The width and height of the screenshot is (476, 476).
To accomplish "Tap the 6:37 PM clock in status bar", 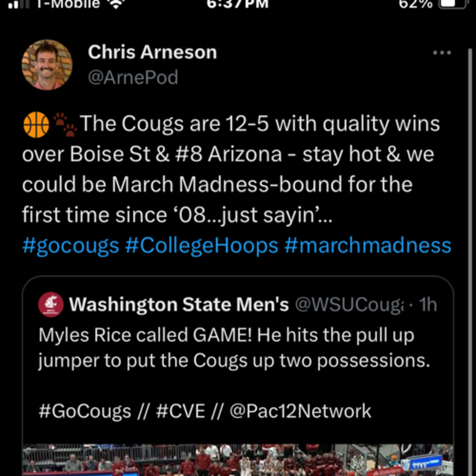I will pyautogui.click(x=238, y=4).
